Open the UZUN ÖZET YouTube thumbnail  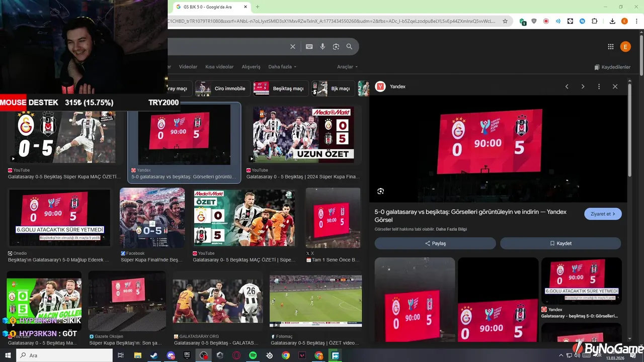coord(303,134)
